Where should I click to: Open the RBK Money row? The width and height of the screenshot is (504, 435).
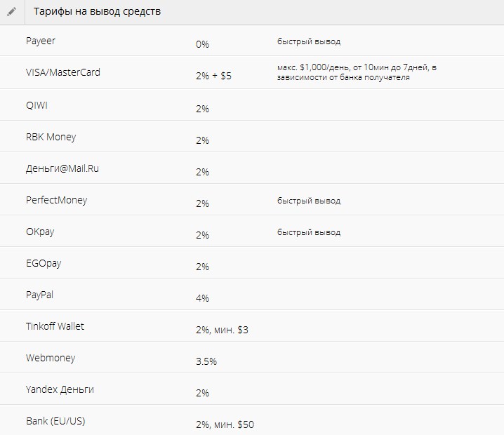pos(252,137)
